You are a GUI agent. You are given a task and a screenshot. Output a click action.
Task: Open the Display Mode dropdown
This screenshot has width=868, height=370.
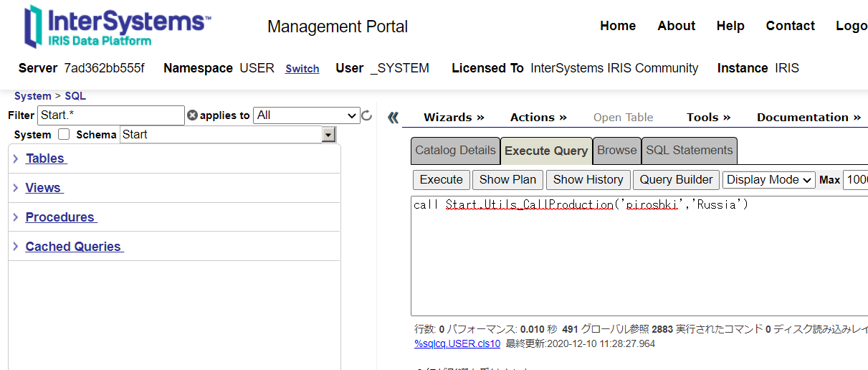coord(769,180)
